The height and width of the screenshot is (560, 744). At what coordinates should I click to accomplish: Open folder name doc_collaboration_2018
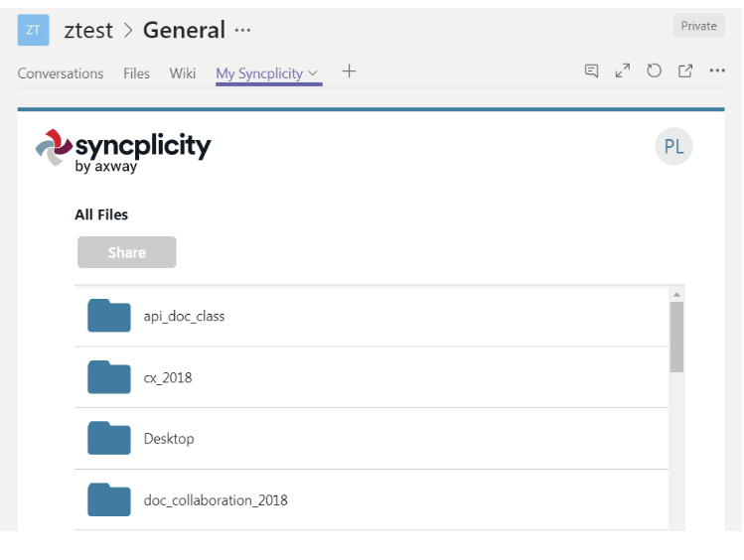[x=216, y=500]
